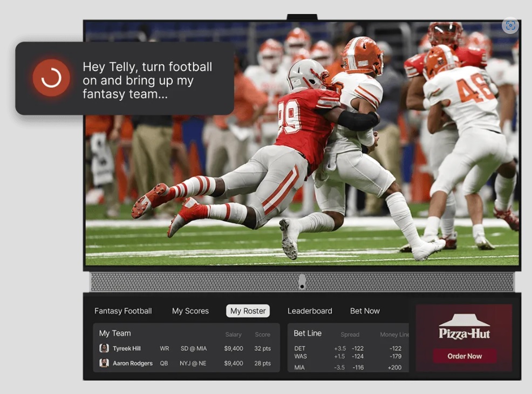This screenshot has width=532, height=394.
Task: Click the 'Hey Telly' voice command text
Action: pyautogui.click(x=147, y=80)
